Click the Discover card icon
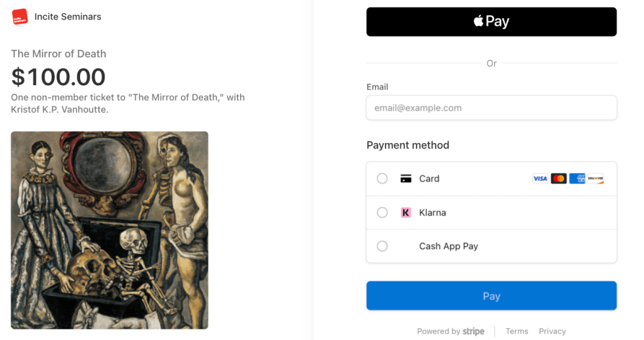 coord(595,179)
